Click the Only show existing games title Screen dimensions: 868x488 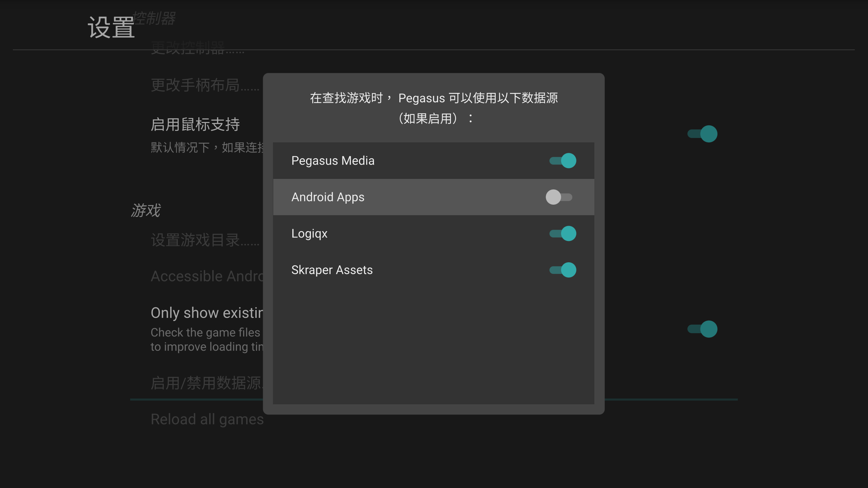point(207,313)
